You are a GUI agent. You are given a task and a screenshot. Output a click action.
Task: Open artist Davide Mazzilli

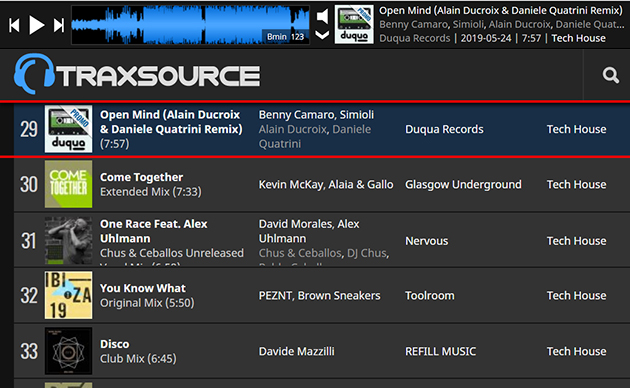pyautogui.click(x=297, y=351)
